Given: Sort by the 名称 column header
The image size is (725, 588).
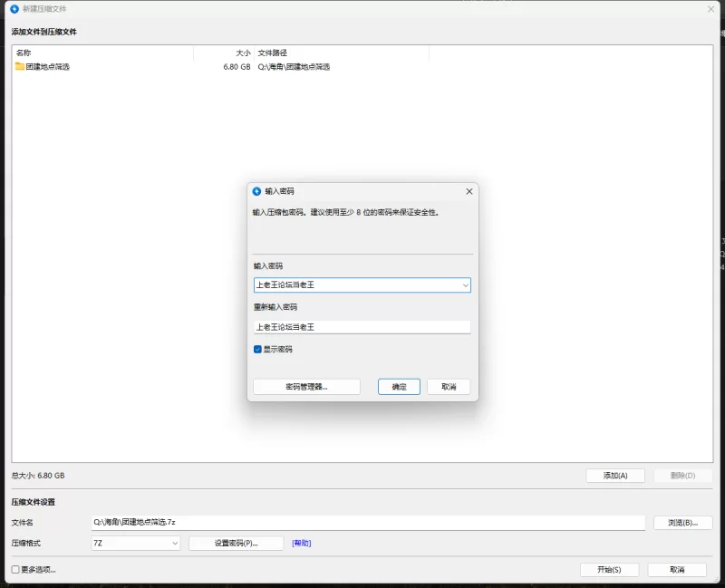Looking at the screenshot, I should pos(102,53).
